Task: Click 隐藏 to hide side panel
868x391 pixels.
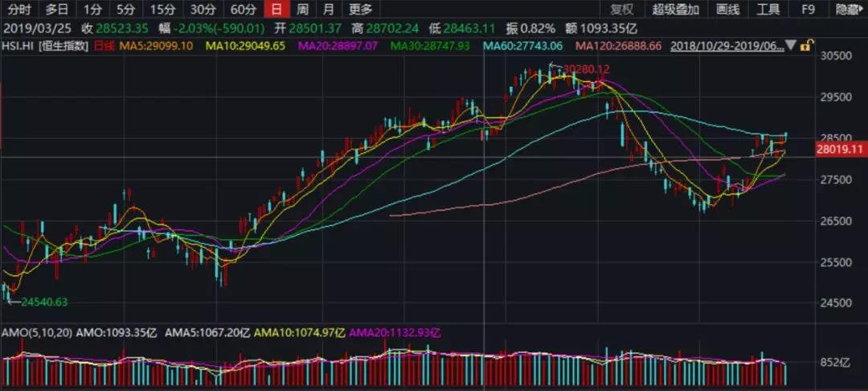Action: [x=849, y=9]
